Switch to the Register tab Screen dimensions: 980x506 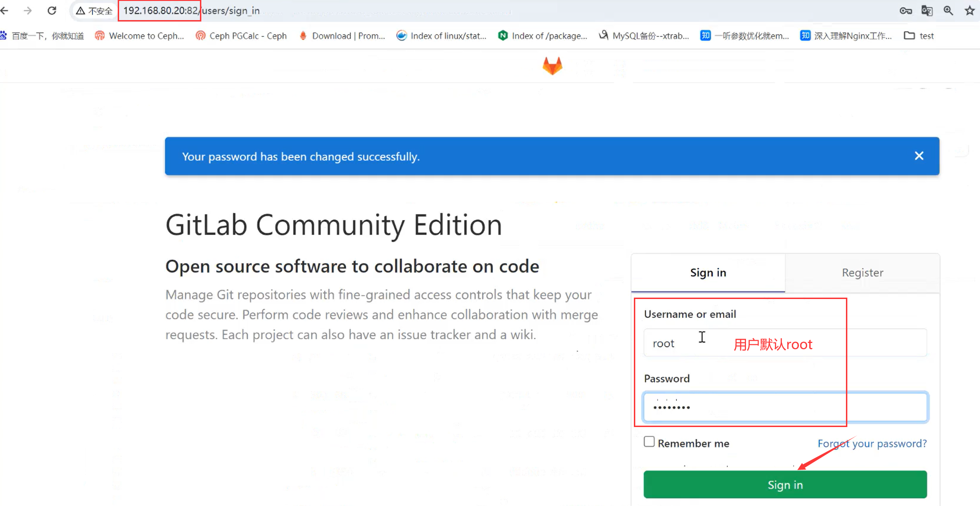(862, 272)
